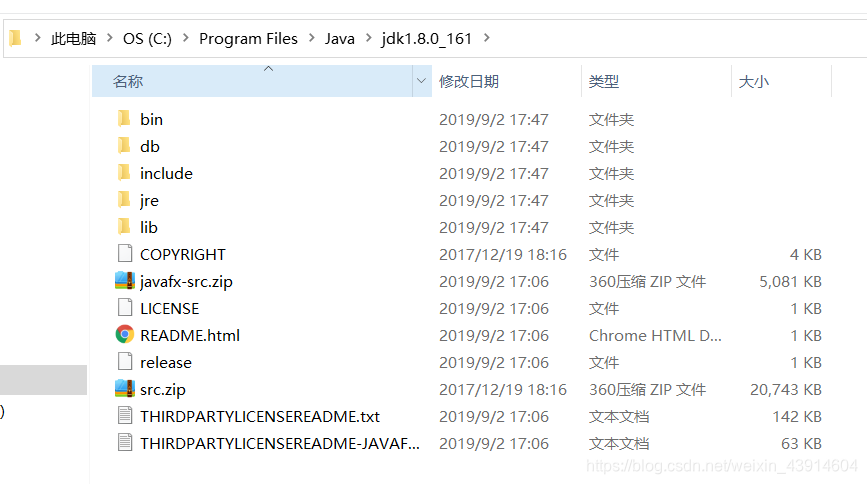Click the 2017/12/19 18:16 date of COPYRIGHT
The height and width of the screenshot is (484, 867).
(x=503, y=254)
